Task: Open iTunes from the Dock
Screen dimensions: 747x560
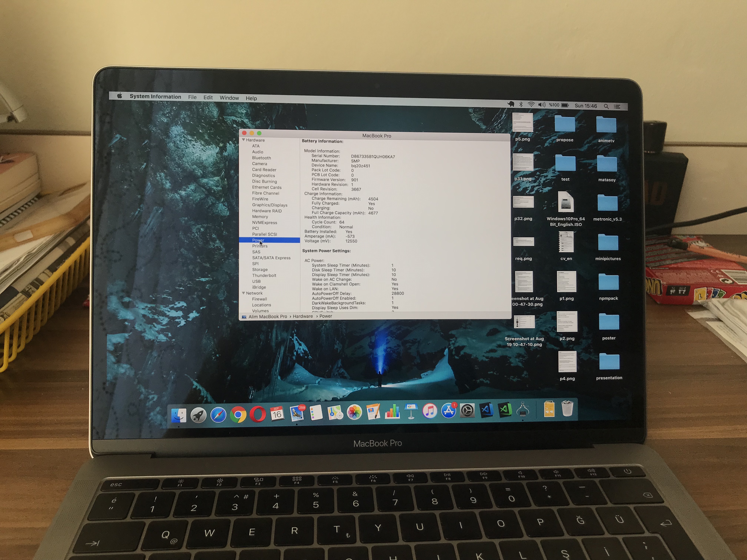Action: (430, 411)
